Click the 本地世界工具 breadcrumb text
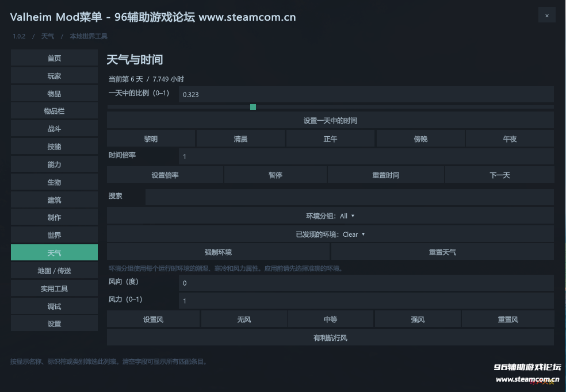Image resolution: width=566 pixels, height=392 pixels. 89,36
